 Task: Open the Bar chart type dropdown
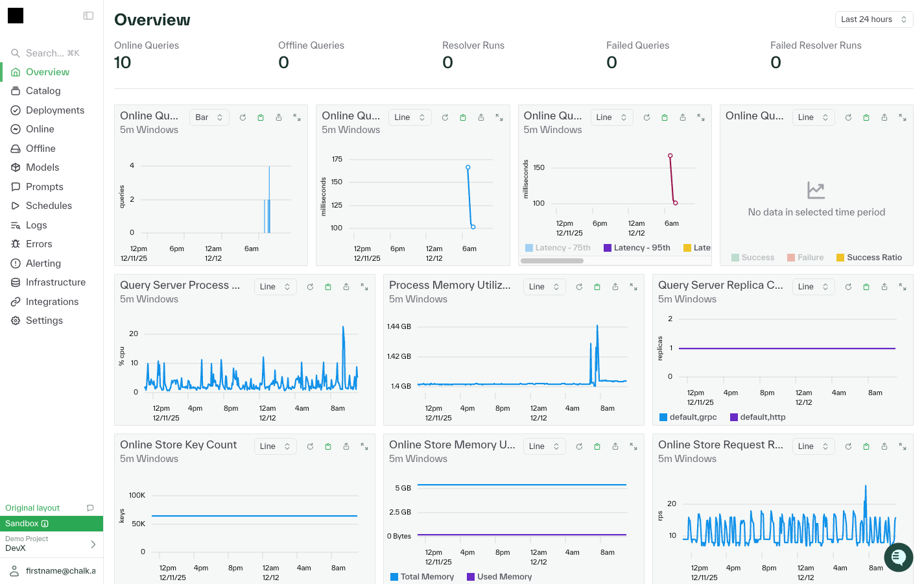point(209,117)
